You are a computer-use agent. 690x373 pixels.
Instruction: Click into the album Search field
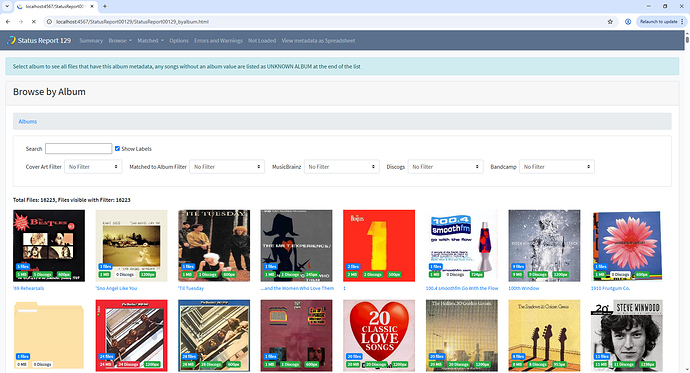coord(78,149)
